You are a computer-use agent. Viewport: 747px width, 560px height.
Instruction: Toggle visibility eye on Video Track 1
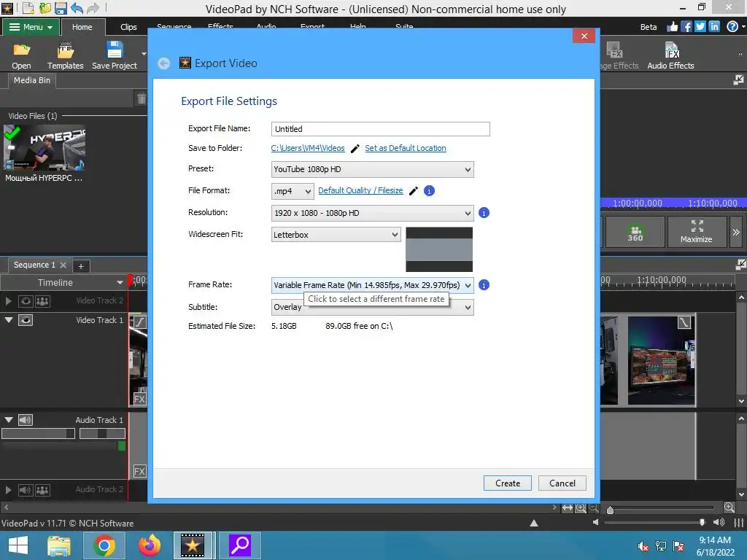click(x=26, y=320)
